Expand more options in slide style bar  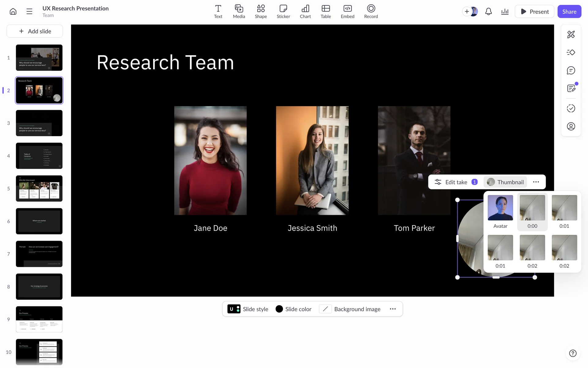coord(393,309)
